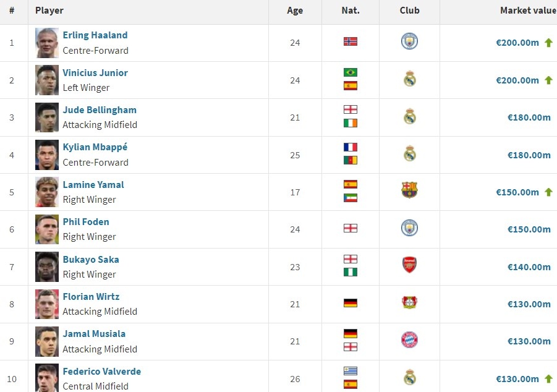Click France flag in Mbappé's row
This screenshot has height=392, width=557.
point(351,148)
